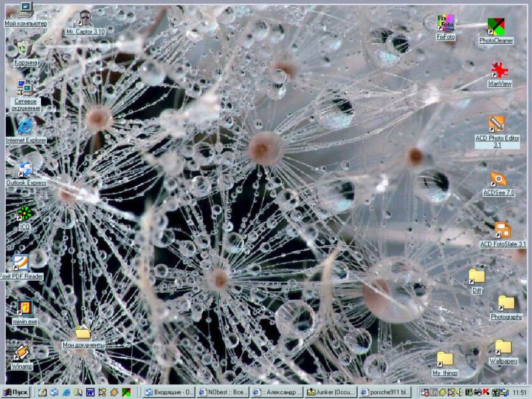Click the green ICQ flower tray icon
The width and height of the screenshot is (532, 399).
[495, 392]
